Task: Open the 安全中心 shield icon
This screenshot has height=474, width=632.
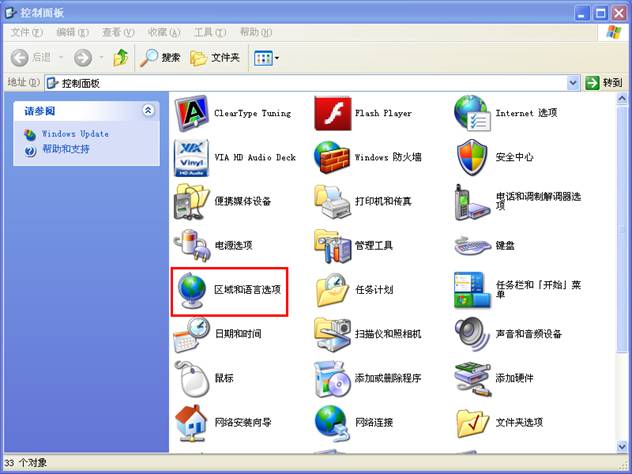Action: (471, 157)
